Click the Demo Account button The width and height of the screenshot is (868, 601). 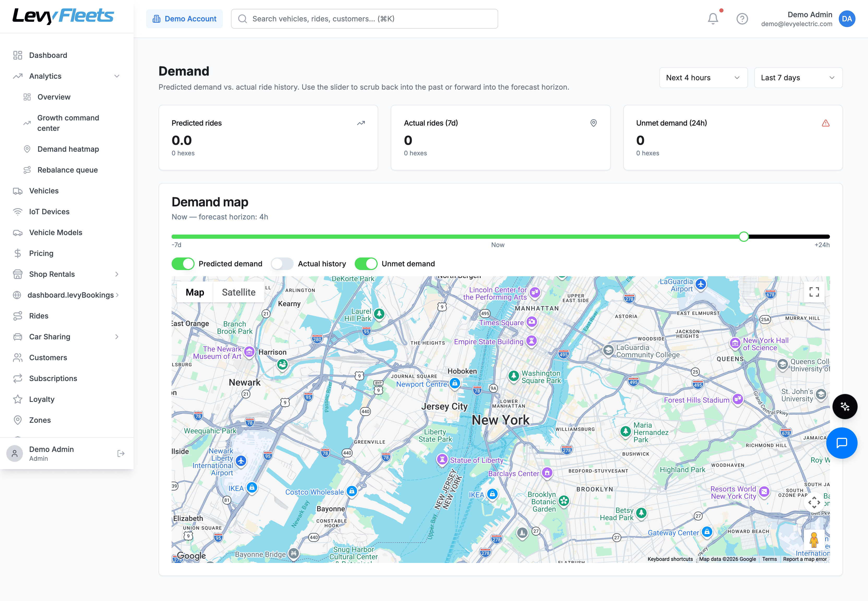(x=184, y=19)
